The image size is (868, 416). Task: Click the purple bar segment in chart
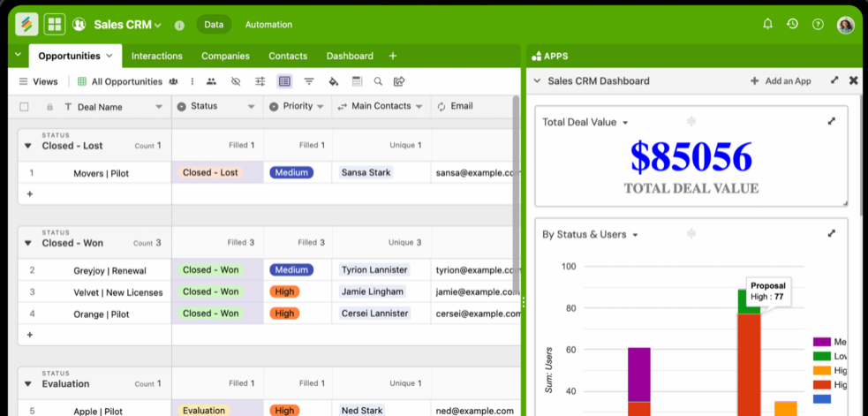pos(638,374)
